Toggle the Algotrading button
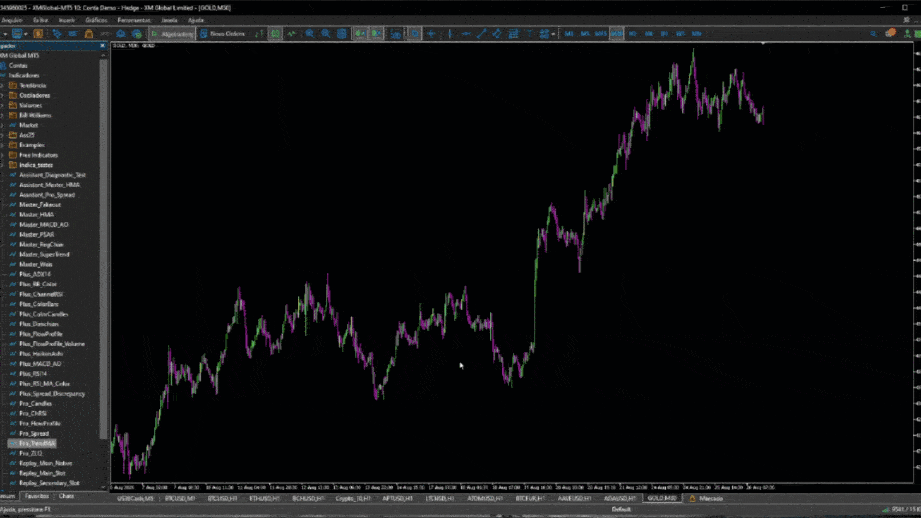 pos(171,34)
